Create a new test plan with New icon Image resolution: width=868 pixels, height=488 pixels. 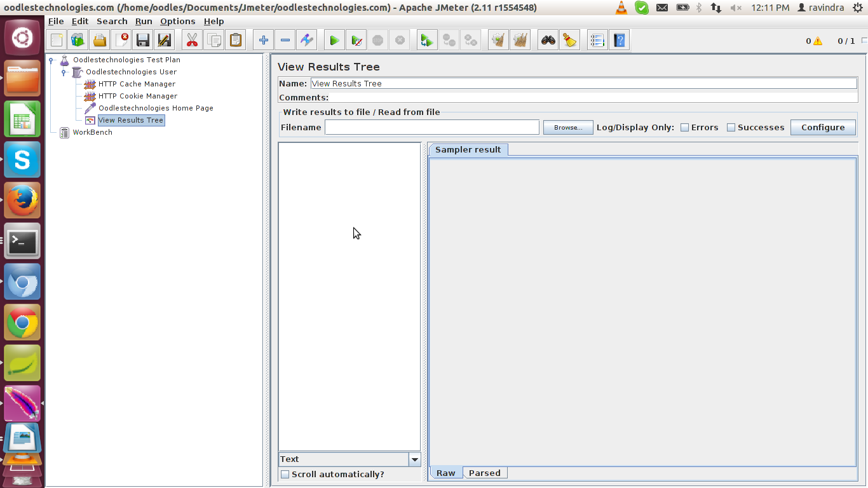(57, 41)
